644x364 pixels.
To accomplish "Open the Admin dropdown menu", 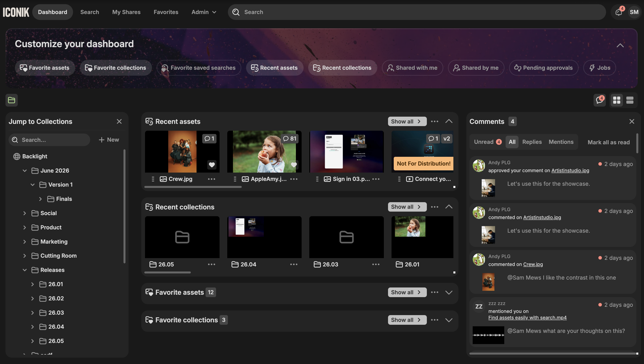I will pyautogui.click(x=204, y=12).
